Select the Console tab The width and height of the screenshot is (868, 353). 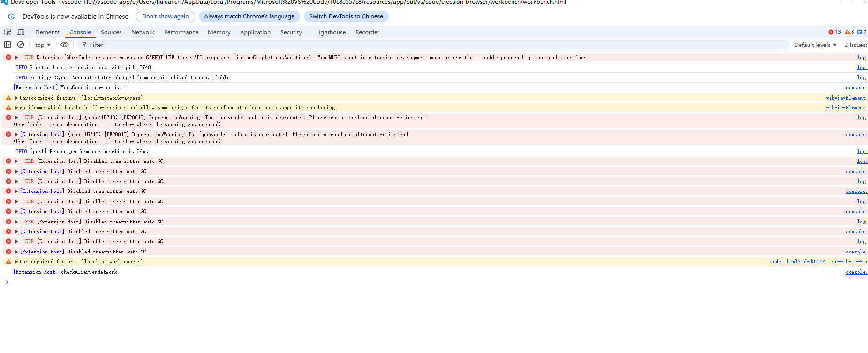[80, 32]
